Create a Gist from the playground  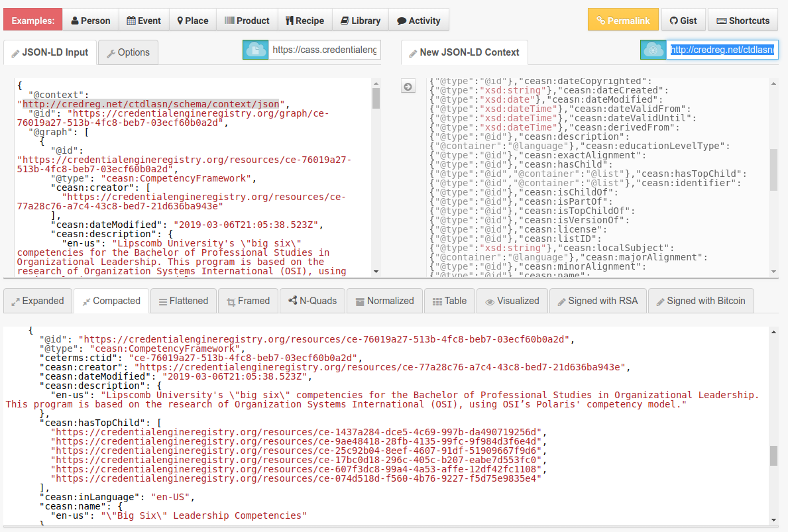pyautogui.click(x=683, y=19)
